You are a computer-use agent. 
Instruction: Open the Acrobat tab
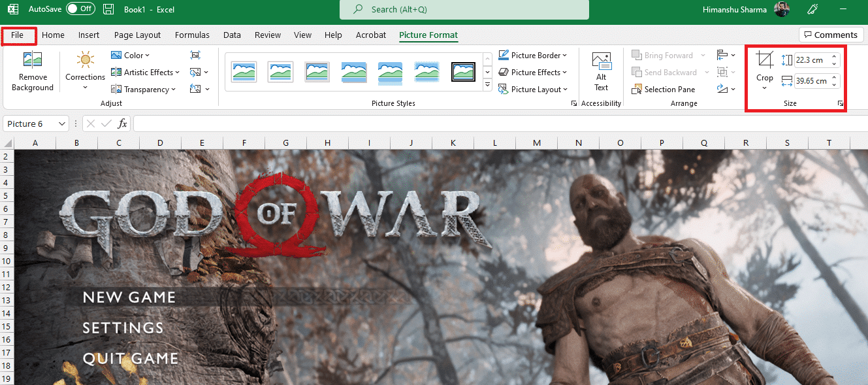[371, 35]
